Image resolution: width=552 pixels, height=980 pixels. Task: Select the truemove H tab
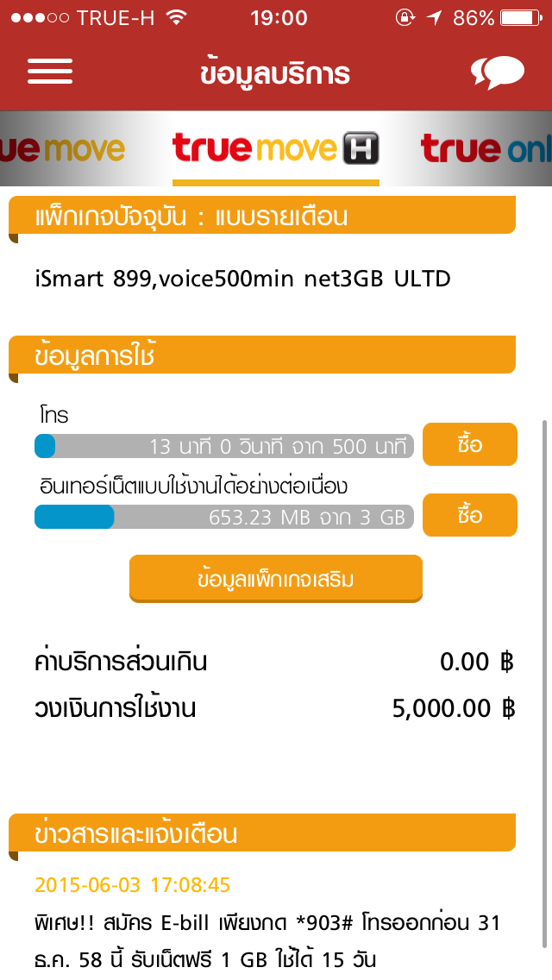[x=276, y=149]
